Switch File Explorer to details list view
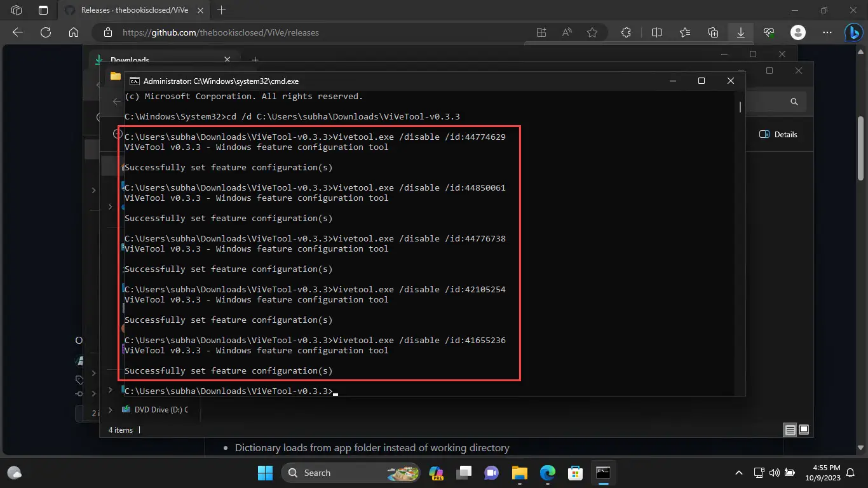 (x=790, y=430)
